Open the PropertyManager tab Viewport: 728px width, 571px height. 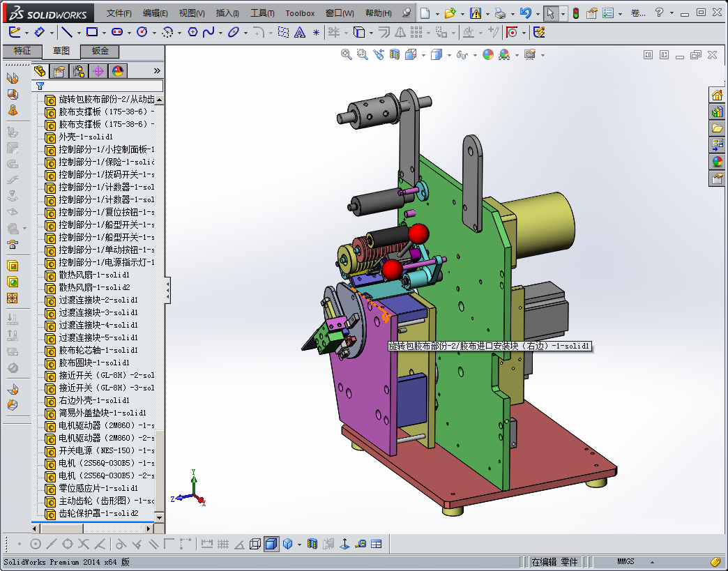pos(59,71)
